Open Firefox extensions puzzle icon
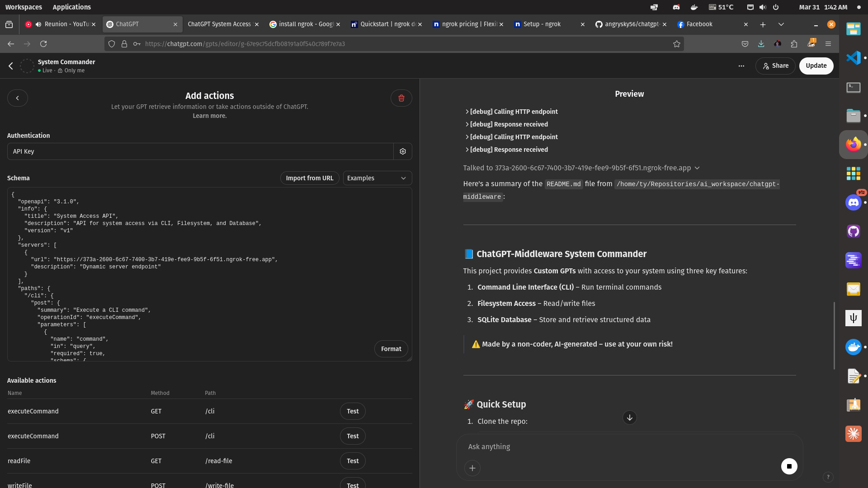868x488 pixels. [794, 44]
